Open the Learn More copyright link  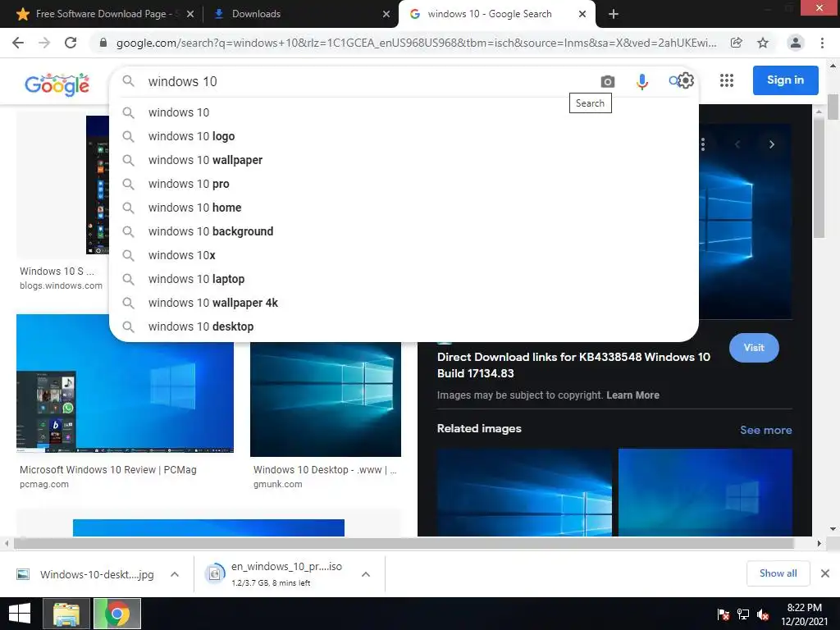[632, 395]
